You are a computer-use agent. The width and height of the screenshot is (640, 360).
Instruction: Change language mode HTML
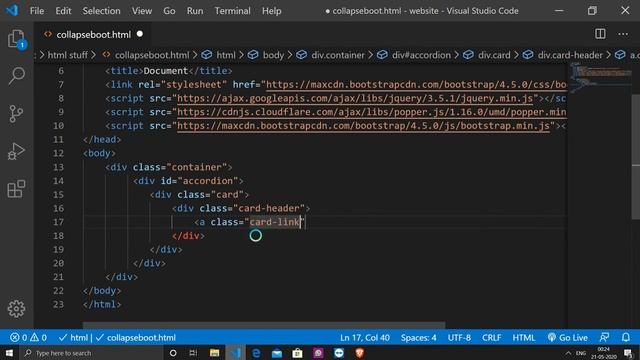pyautogui.click(x=524, y=338)
